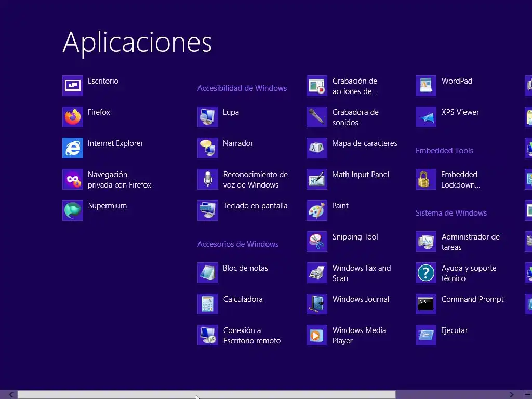This screenshot has height=399, width=532.
Task: Open Grabación de acciones icon
Action: point(317,86)
